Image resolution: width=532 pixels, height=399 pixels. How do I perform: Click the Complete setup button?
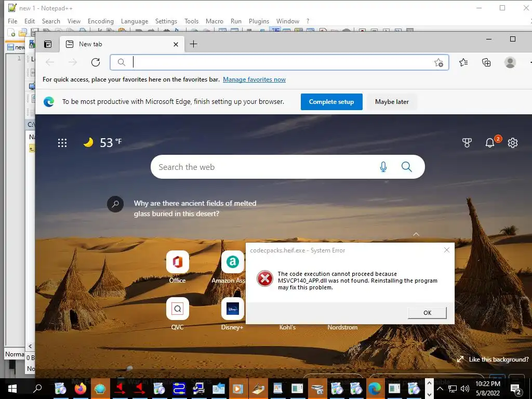coord(331,102)
